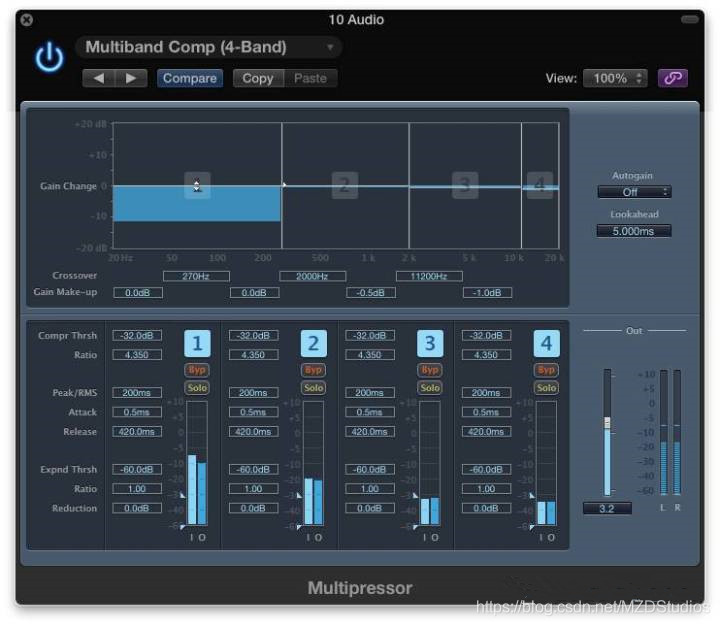The image size is (720, 626).
Task: Click band 1 Gain Make-up 0.0dB field
Action: point(138,293)
